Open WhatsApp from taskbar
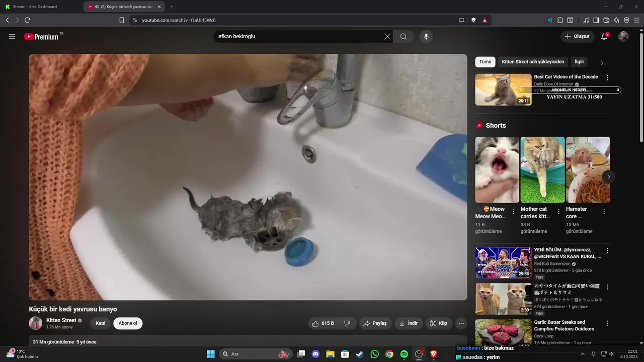The height and width of the screenshot is (362, 644). tap(374, 354)
